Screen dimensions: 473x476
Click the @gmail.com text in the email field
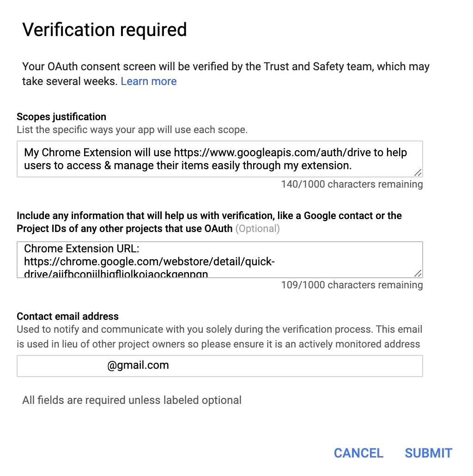click(143, 365)
